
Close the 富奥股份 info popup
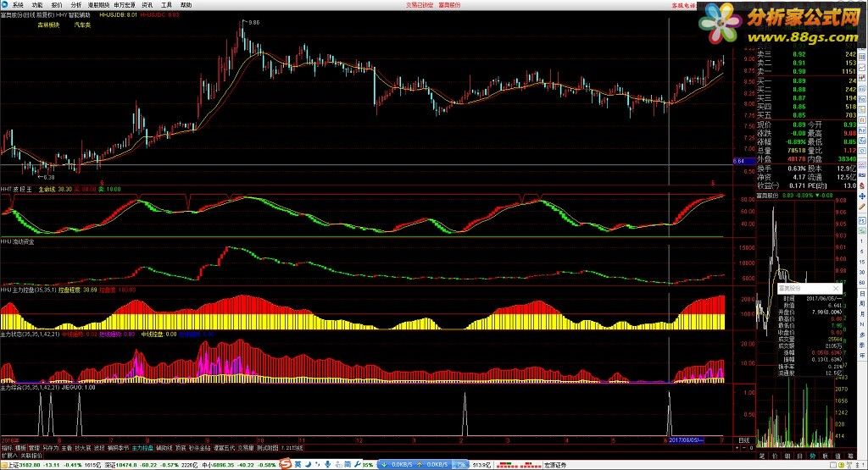click(836, 289)
